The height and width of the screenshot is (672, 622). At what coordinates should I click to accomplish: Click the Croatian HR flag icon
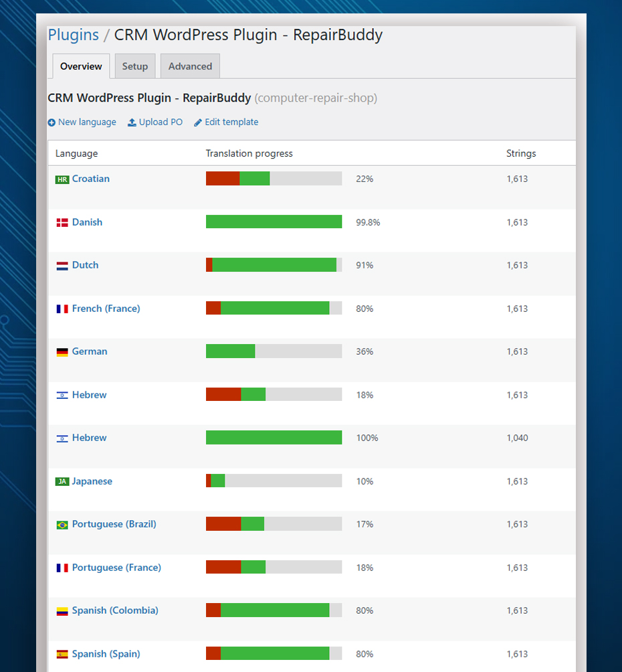coord(62,179)
